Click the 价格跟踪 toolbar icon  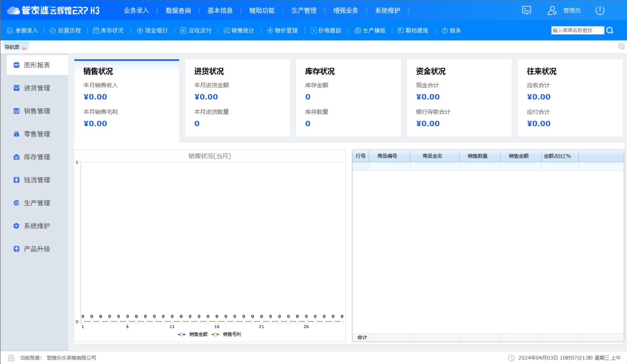coord(314,31)
